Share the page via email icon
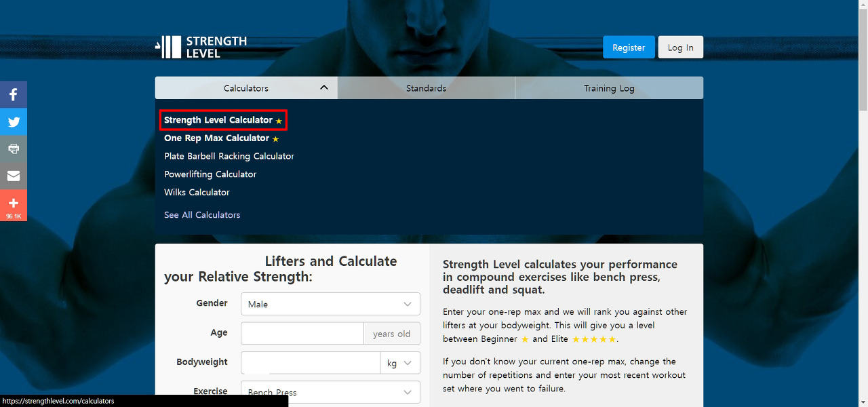The width and height of the screenshot is (868, 407). (14, 176)
